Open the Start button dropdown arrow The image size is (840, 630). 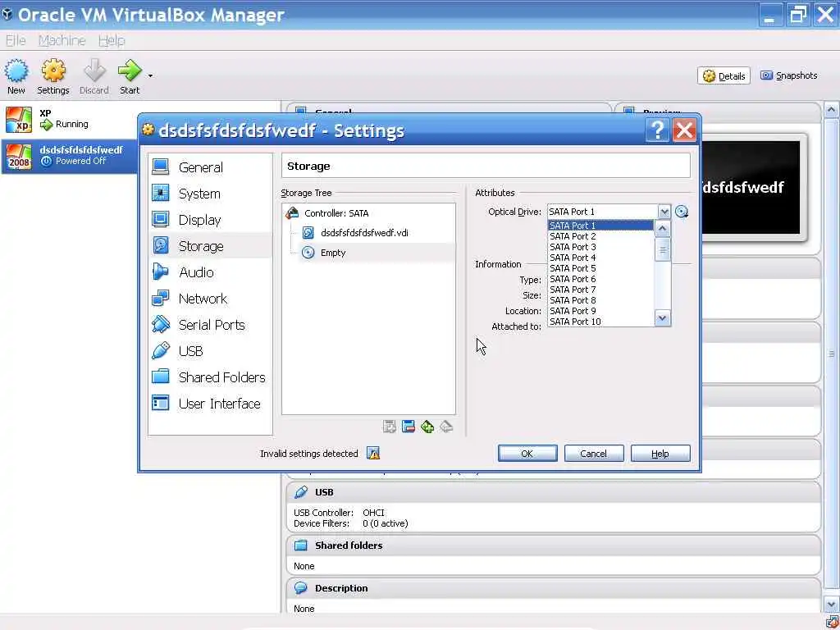(151, 75)
